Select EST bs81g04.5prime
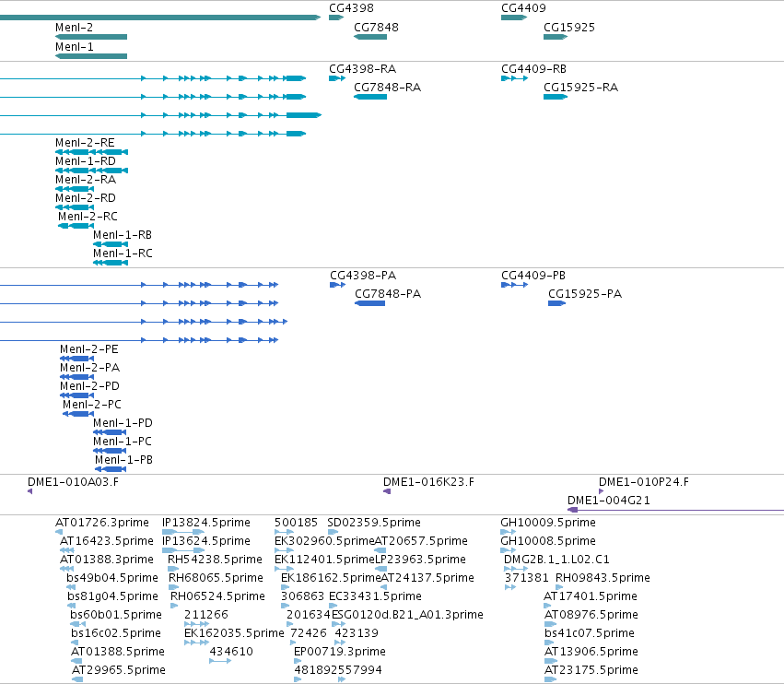 [70, 606]
